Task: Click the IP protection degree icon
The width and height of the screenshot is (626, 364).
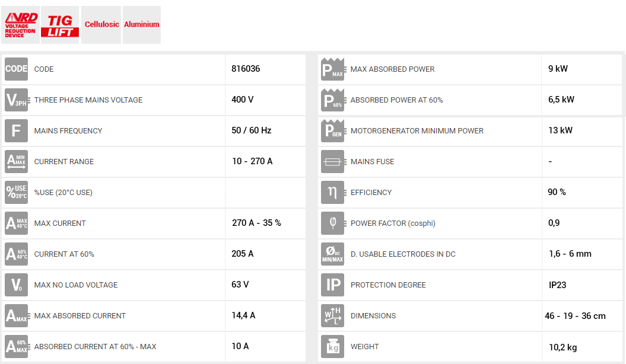Action: point(332,285)
